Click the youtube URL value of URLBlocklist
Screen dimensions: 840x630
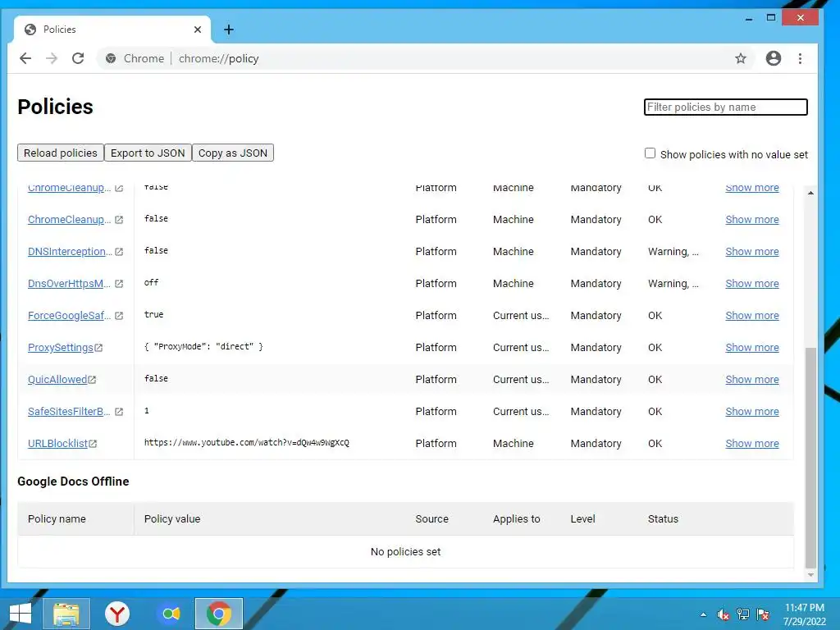click(x=246, y=442)
